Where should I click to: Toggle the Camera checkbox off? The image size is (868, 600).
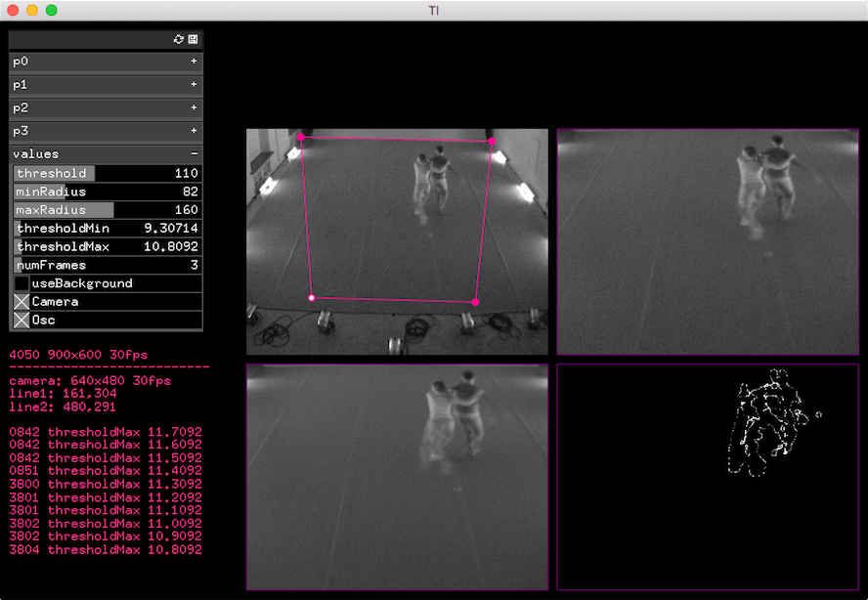(x=22, y=302)
